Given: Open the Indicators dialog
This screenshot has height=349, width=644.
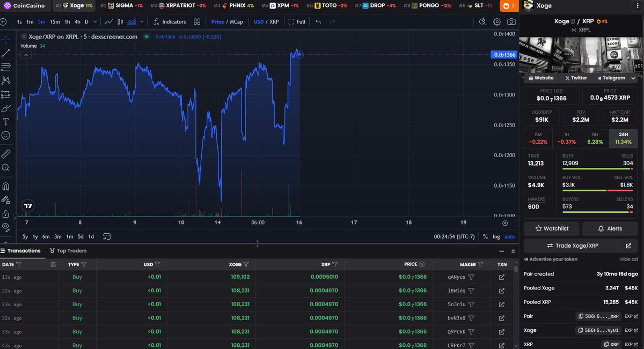Looking at the screenshot, I should point(169,22).
